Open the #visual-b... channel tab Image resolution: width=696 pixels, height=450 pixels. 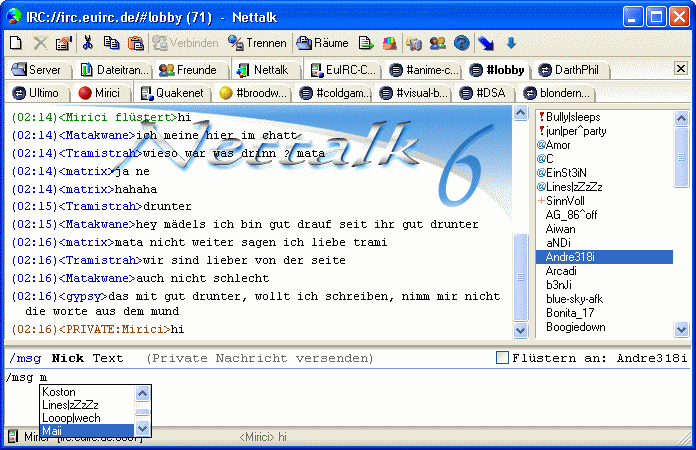pyautogui.click(x=414, y=93)
